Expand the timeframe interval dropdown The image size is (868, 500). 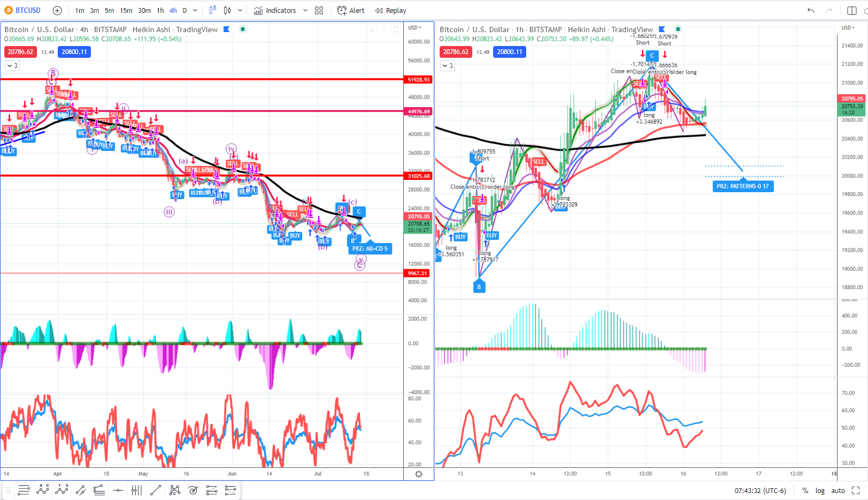click(x=196, y=11)
